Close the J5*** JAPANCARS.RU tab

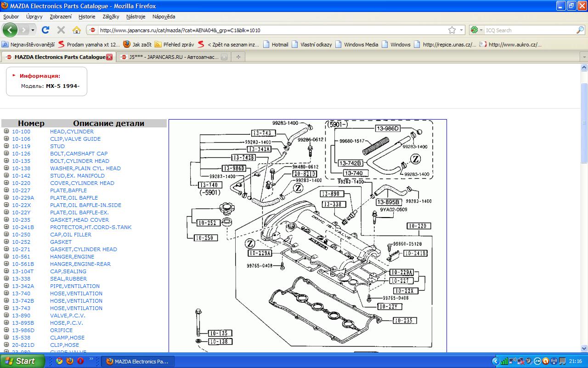point(224,57)
